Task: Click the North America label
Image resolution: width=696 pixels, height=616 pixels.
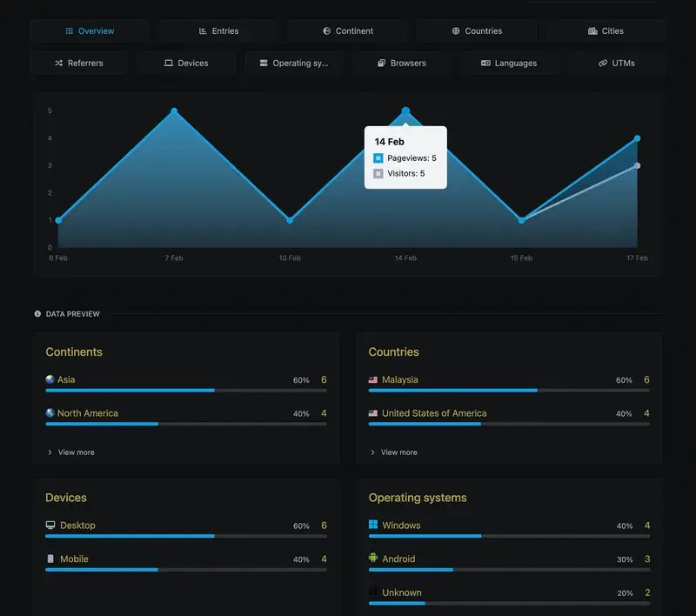Action: [x=88, y=413]
